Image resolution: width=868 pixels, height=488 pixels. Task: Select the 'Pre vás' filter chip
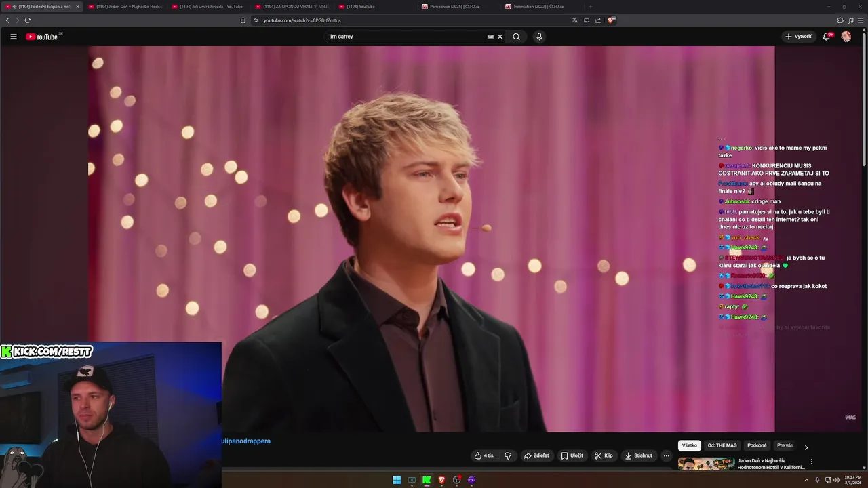pyautogui.click(x=785, y=445)
